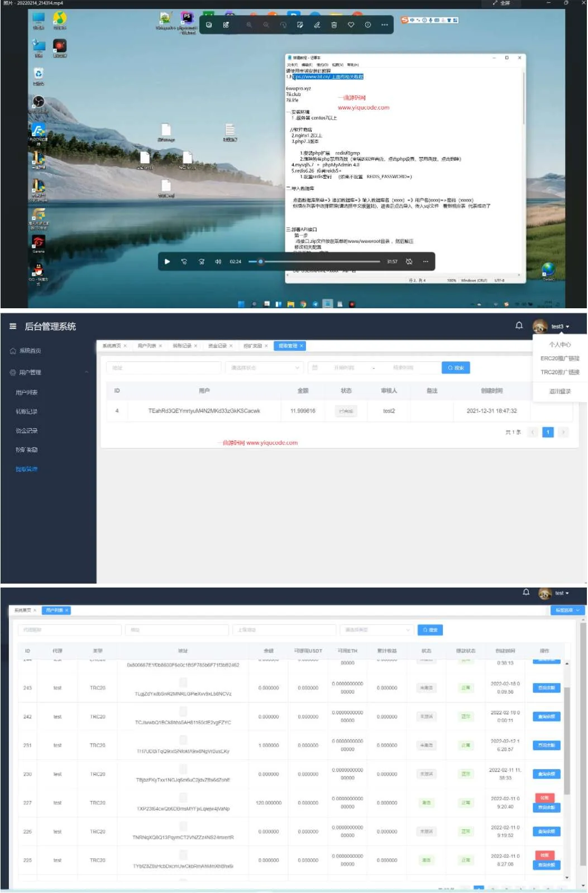This screenshot has height=893, width=588.
Task: Collapse the 用户管理 sidebar section
Action: click(87, 373)
